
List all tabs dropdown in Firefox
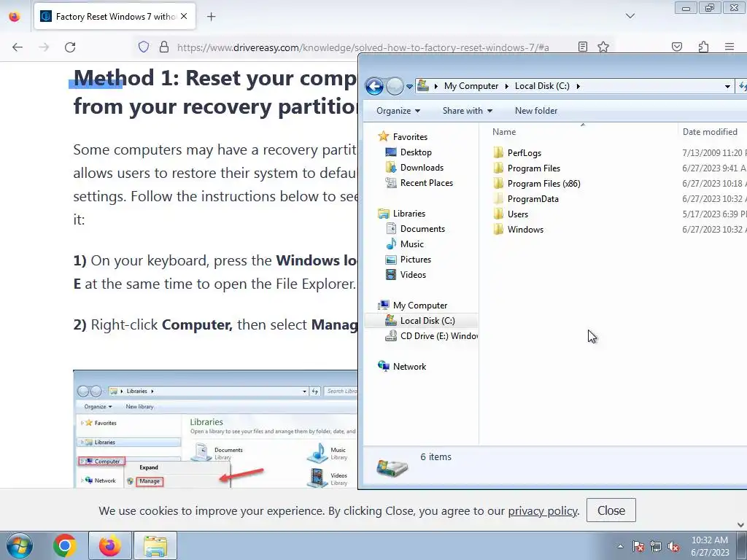pos(630,16)
